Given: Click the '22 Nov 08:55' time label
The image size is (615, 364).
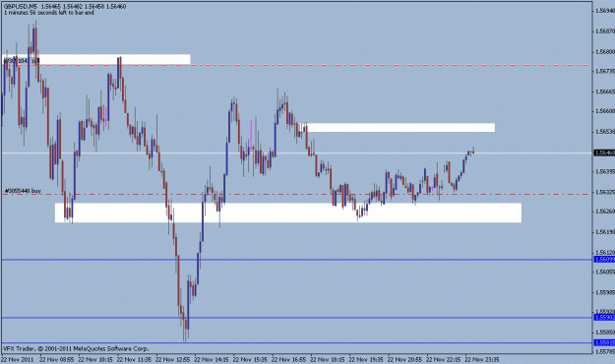Looking at the screenshot, I should [x=56, y=359].
